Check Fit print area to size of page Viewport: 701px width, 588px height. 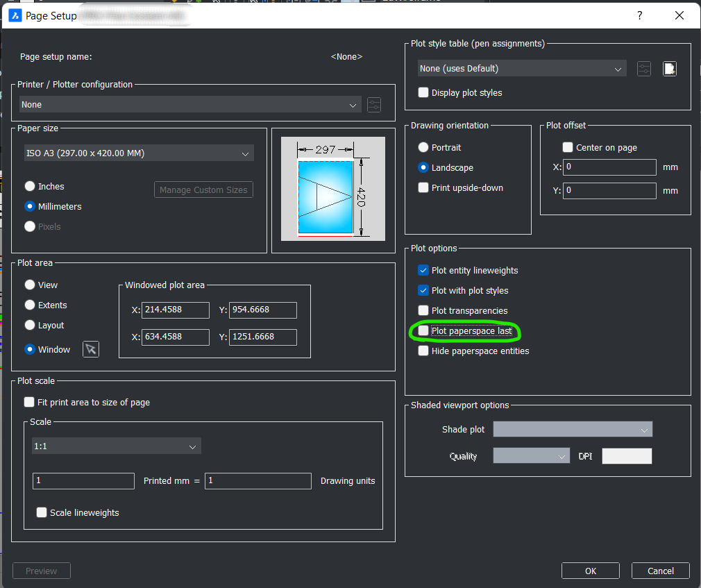29,402
